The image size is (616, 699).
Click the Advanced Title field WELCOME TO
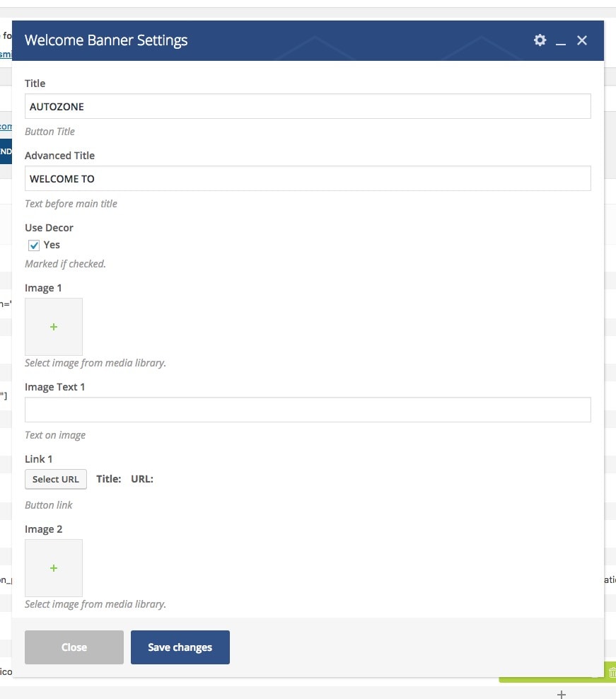click(x=308, y=178)
